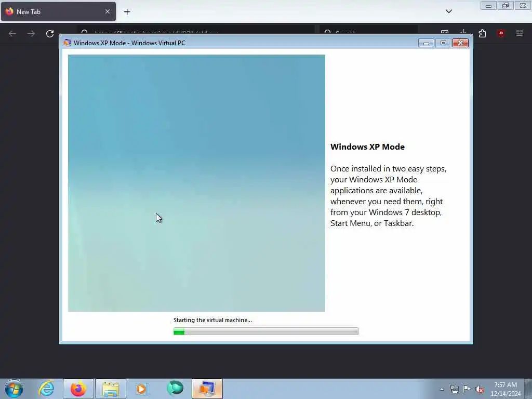This screenshot has width=532, height=399.
Task: Minimize the Windows Virtual PC window
Action: tap(426, 43)
